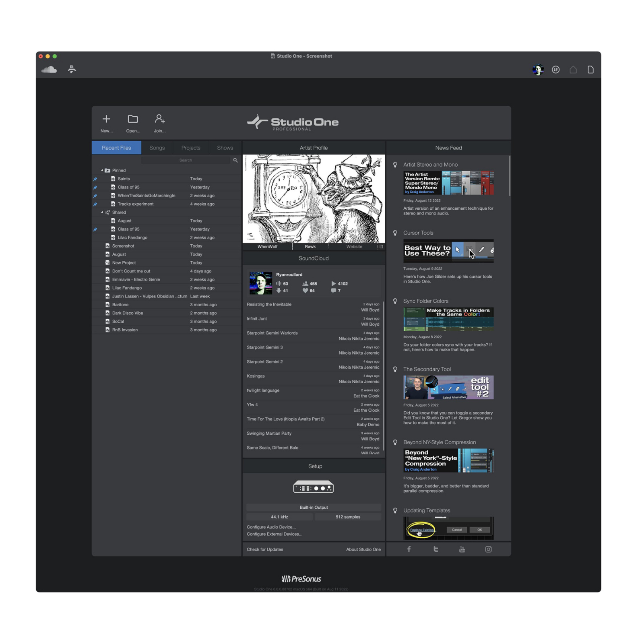Image resolution: width=644 pixels, height=644 pixels.
Task: Click the artist profile clock illustration
Action: coord(314,199)
